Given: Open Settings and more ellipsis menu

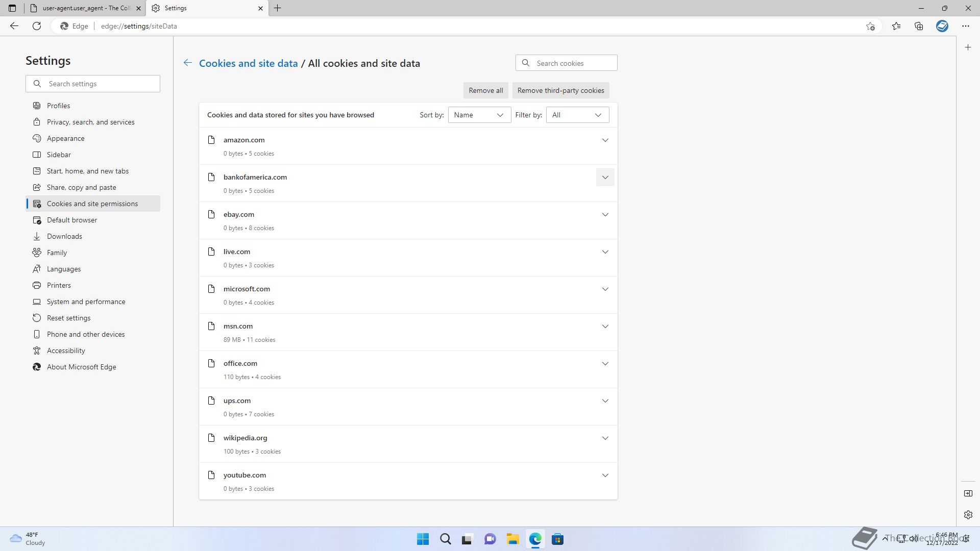Looking at the screenshot, I should [966, 26].
